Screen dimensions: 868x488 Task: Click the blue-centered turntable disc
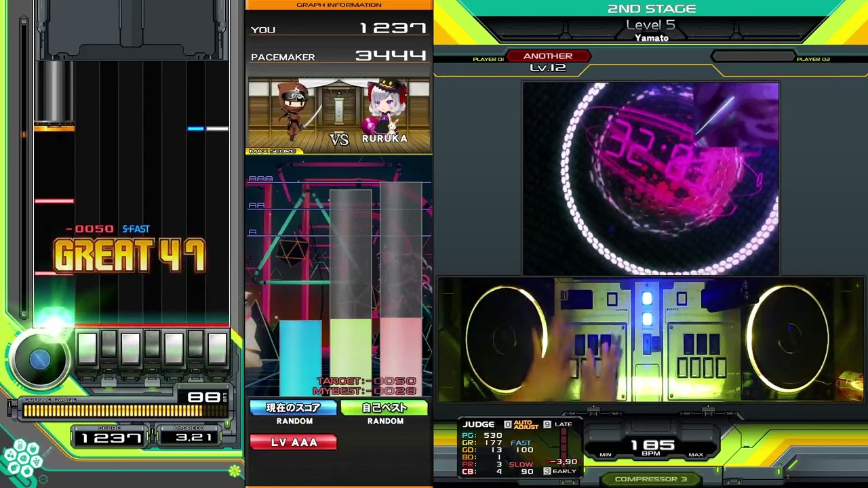pos(40,360)
